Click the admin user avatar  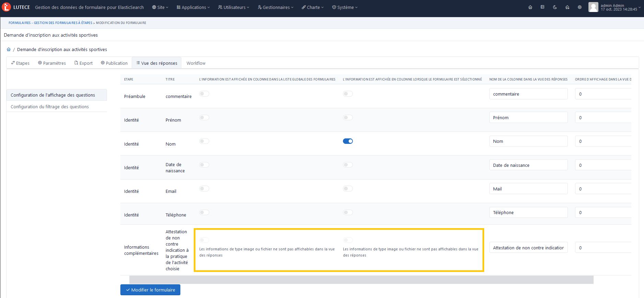coord(593,7)
